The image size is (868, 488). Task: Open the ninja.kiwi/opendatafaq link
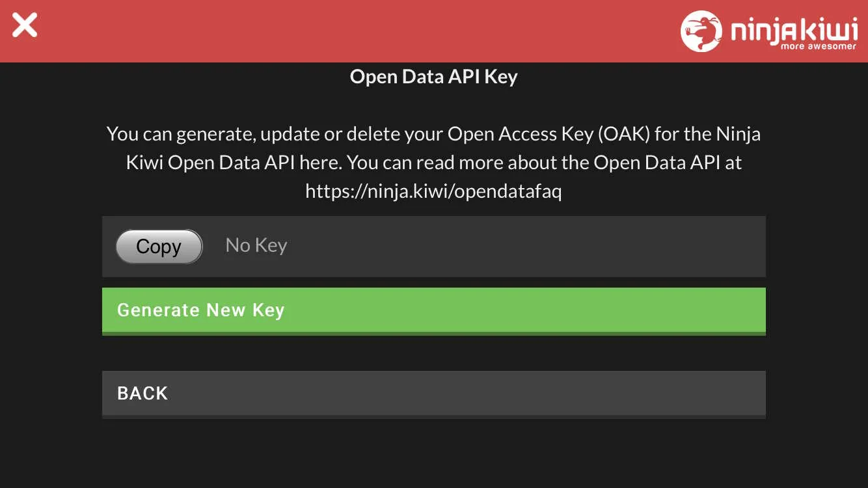tap(434, 191)
